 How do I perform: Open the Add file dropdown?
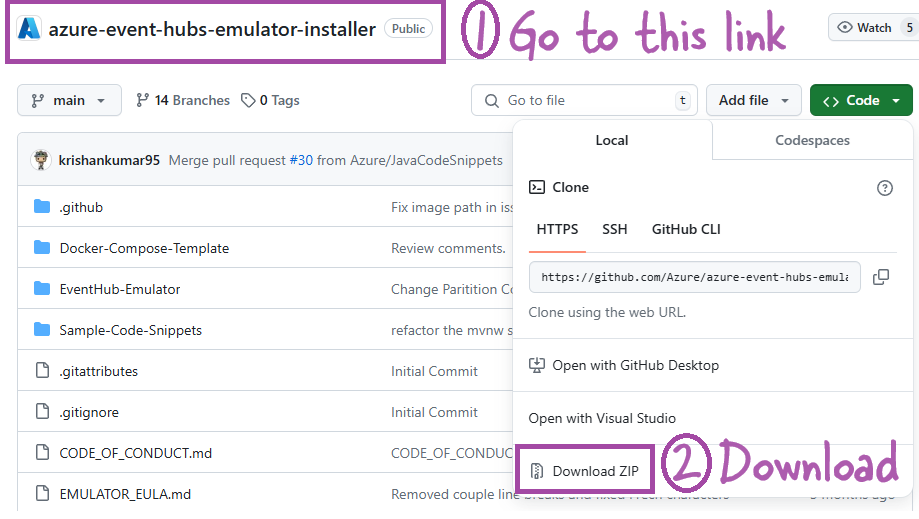click(753, 100)
